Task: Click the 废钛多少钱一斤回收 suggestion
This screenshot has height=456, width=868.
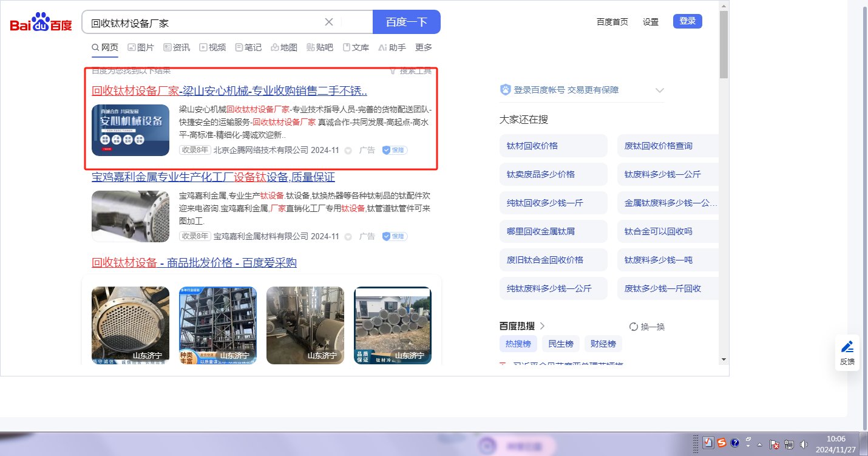Action: coord(668,288)
